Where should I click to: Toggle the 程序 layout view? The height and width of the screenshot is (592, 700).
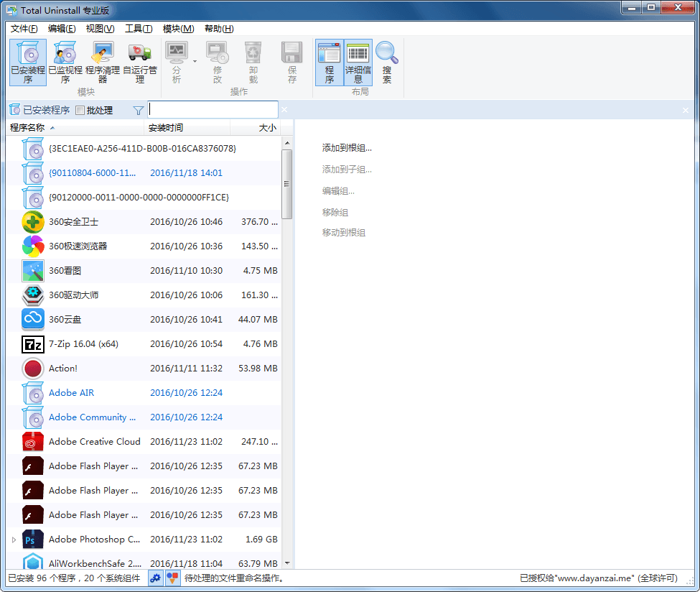(x=330, y=63)
